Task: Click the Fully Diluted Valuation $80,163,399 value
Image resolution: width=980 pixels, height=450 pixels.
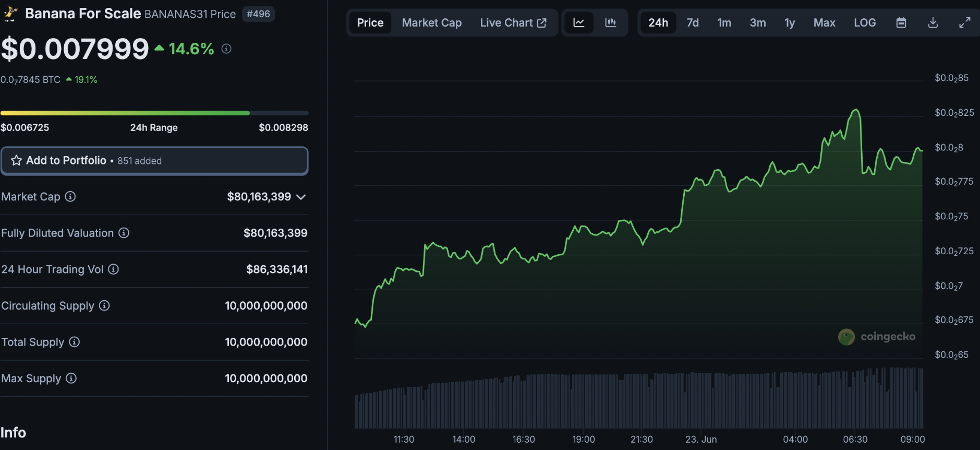Action: 275,233
